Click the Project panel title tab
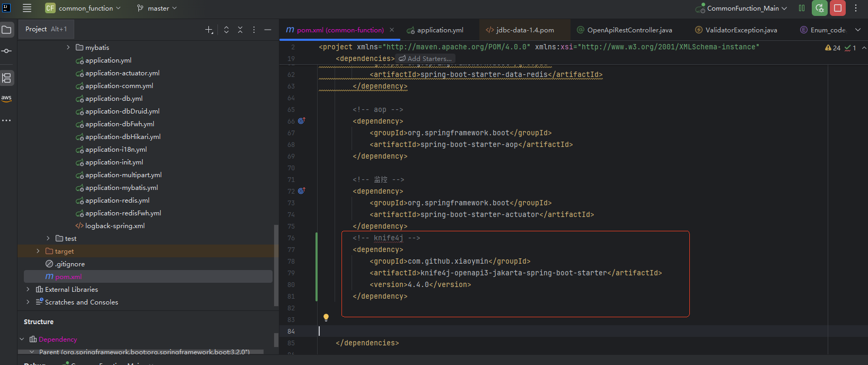This screenshot has width=868, height=365. click(46, 29)
